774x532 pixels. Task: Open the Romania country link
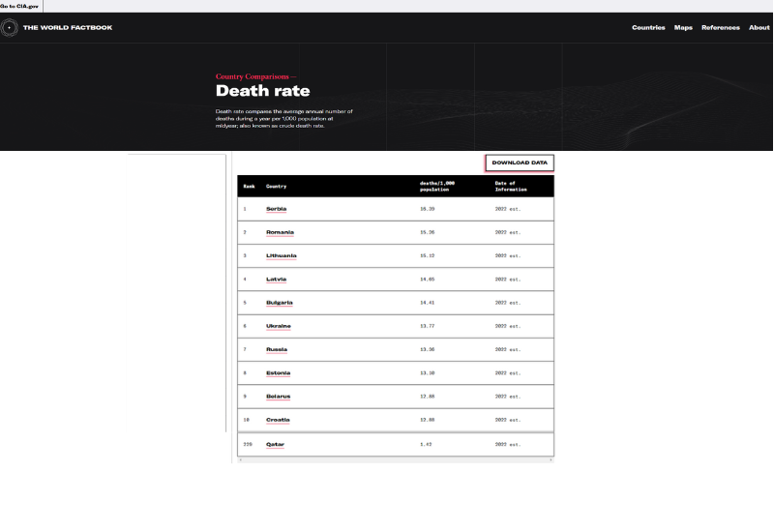pos(280,232)
